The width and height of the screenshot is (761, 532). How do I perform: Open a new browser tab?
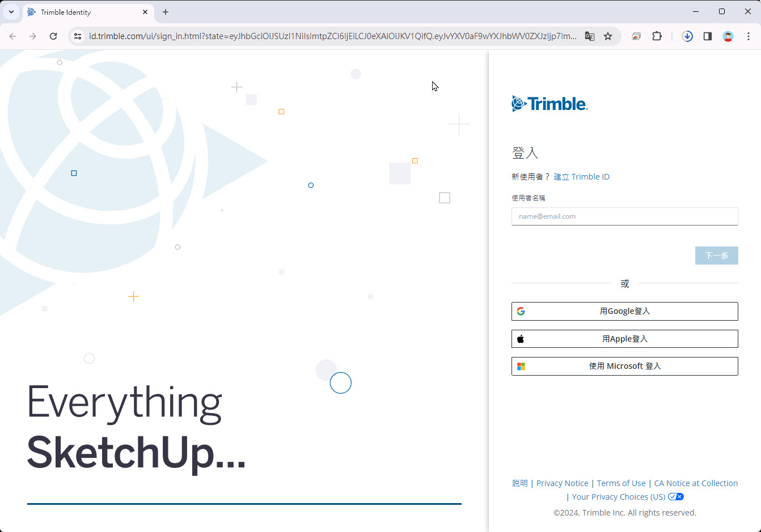[x=166, y=12]
